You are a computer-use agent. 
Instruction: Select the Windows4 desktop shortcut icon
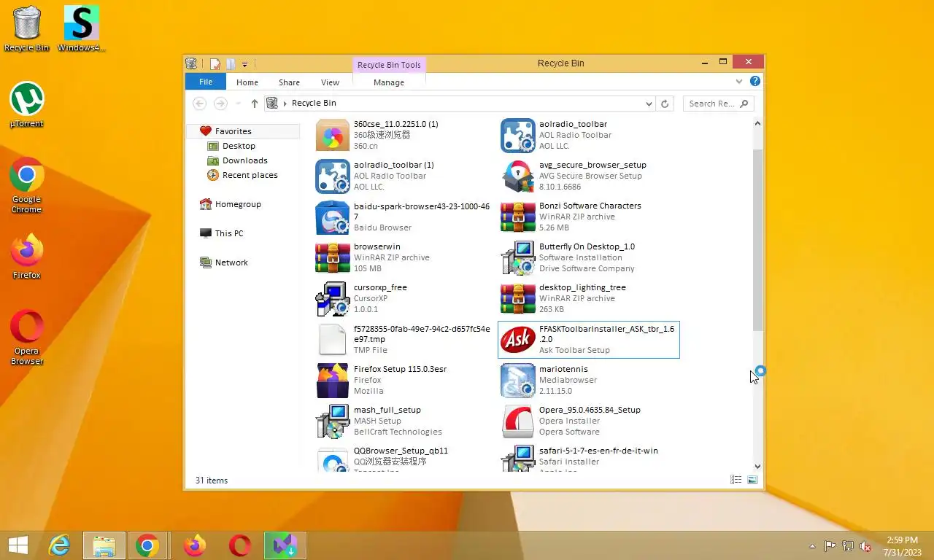[x=81, y=29]
